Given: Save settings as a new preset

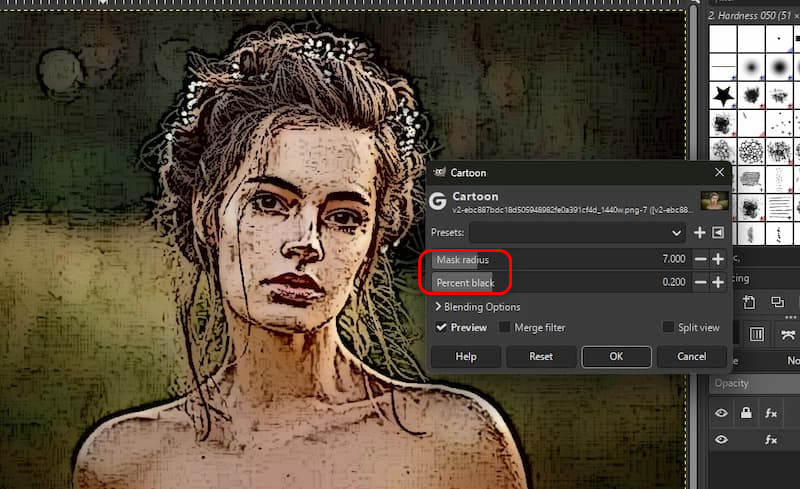Looking at the screenshot, I should pyautogui.click(x=699, y=233).
